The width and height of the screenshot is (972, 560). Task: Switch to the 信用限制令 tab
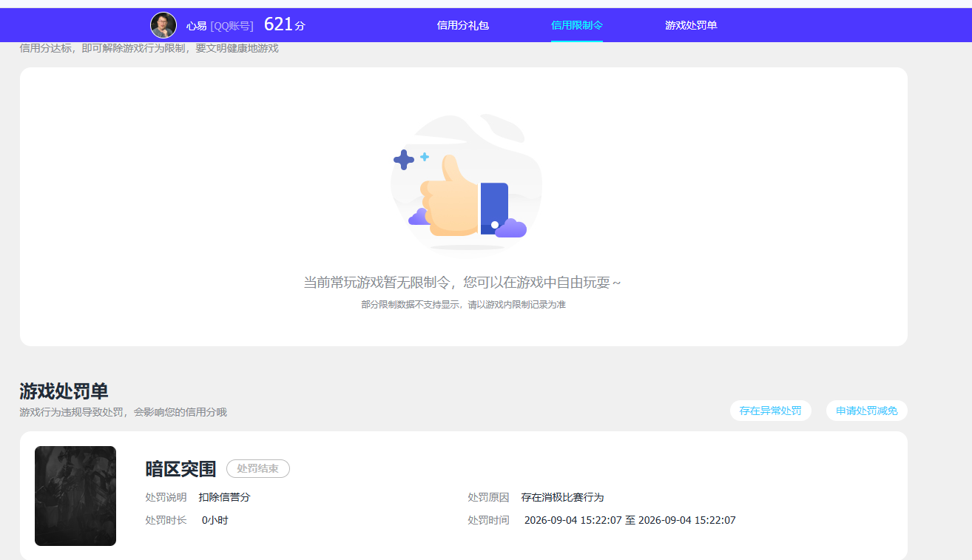tap(577, 25)
